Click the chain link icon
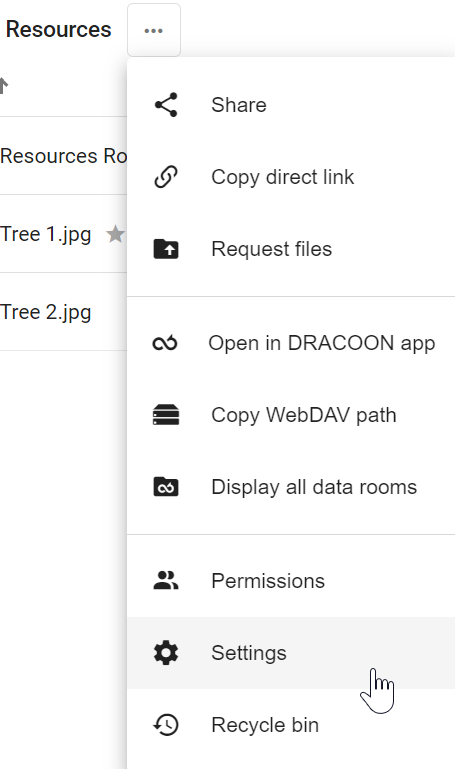The image size is (455, 769). [x=166, y=177]
